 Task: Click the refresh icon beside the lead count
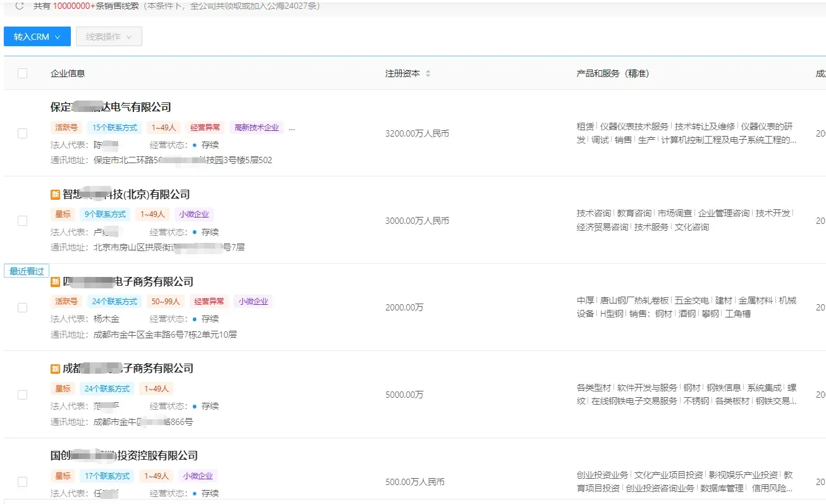(x=20, y=6)
